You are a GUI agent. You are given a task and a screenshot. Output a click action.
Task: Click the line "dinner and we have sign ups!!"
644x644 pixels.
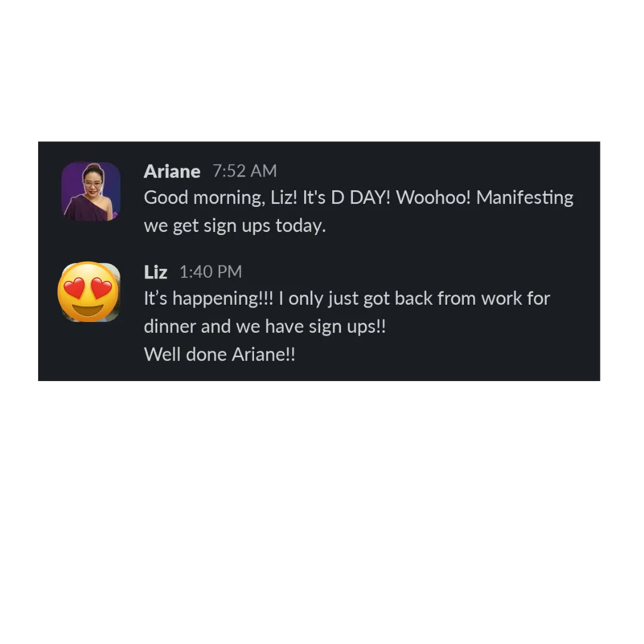pos(265,327)
